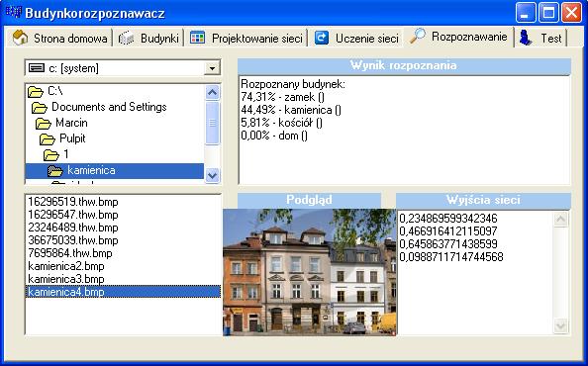Viewport: 588px width, 366px height.
Task: Click the 0,00% - dom result line
Action: (274, 136)
